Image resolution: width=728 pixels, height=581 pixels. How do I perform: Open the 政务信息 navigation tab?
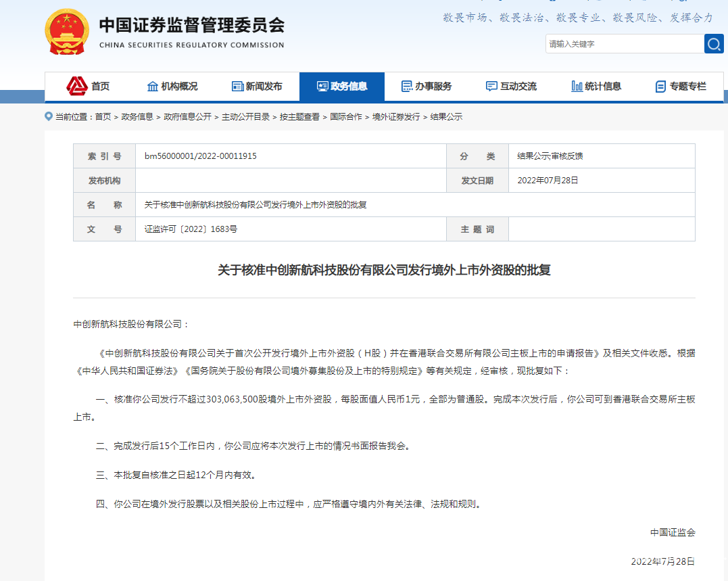(342, 87)
